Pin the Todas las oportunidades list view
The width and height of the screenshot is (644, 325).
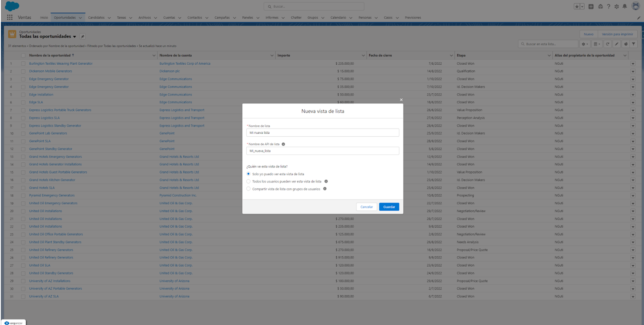[x=82, y=37]
